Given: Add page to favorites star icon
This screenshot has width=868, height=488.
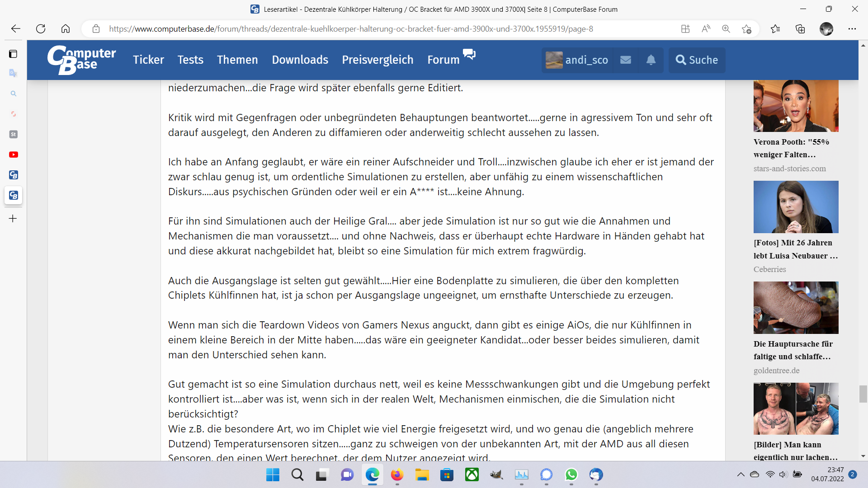Looking at the screenshot, I should tap(746, 29).
